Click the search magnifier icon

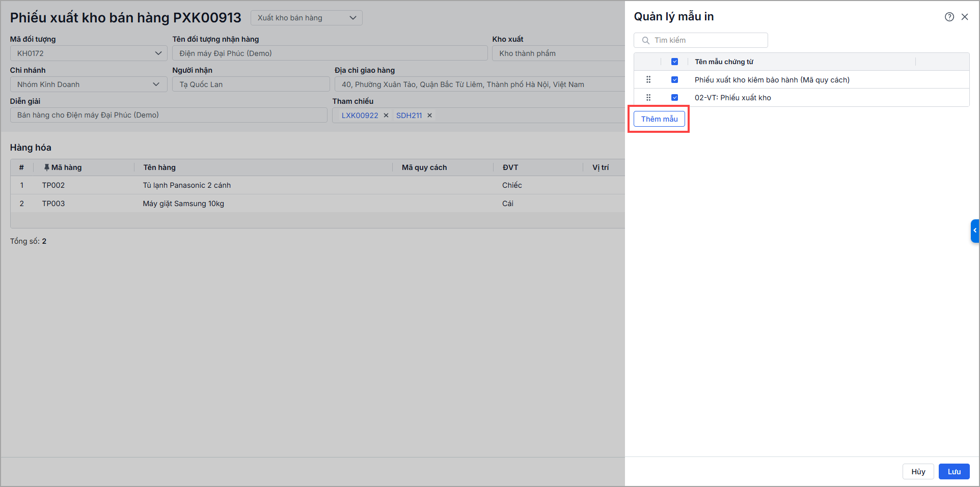point(645,40)
